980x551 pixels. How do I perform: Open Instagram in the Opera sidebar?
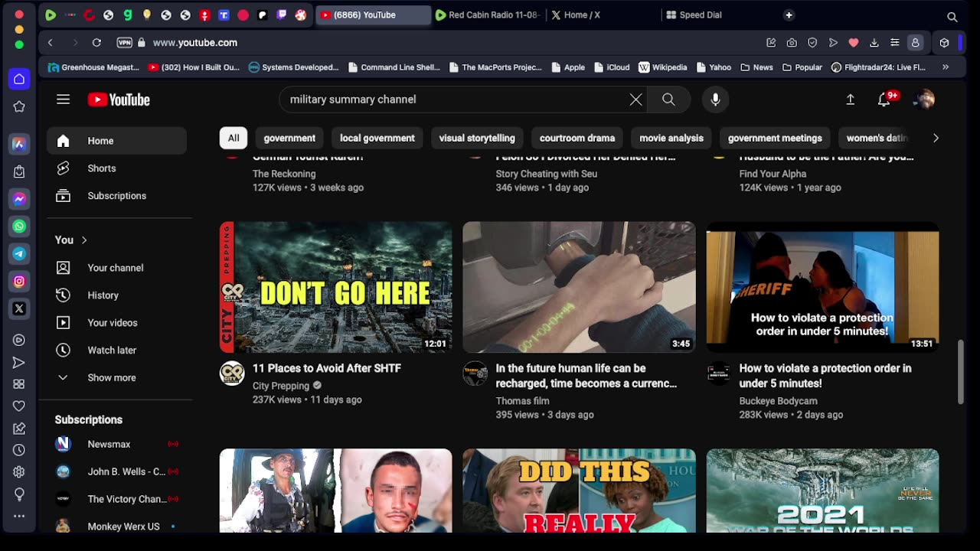19,282
